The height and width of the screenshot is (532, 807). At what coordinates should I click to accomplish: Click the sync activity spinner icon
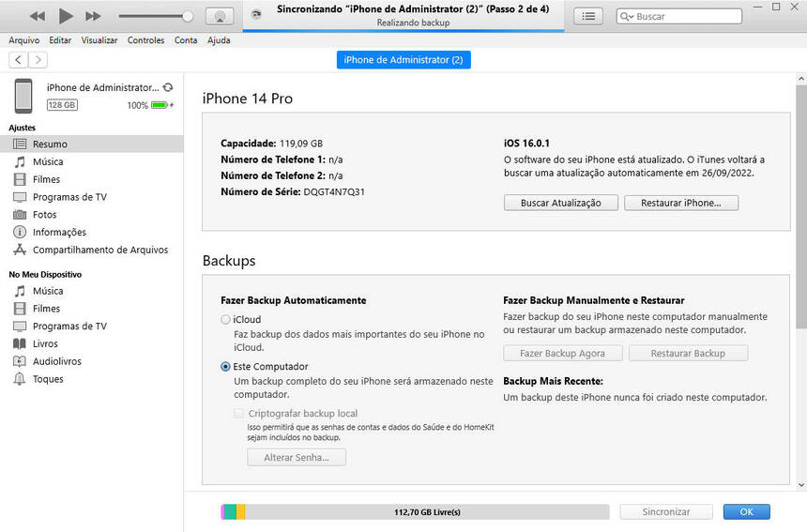(256, 15)
